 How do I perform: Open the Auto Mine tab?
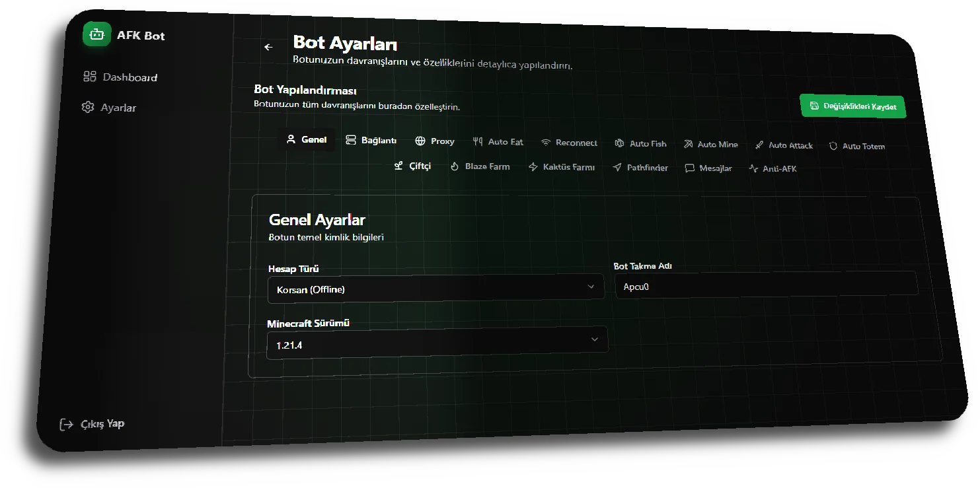tap(711, 145)
